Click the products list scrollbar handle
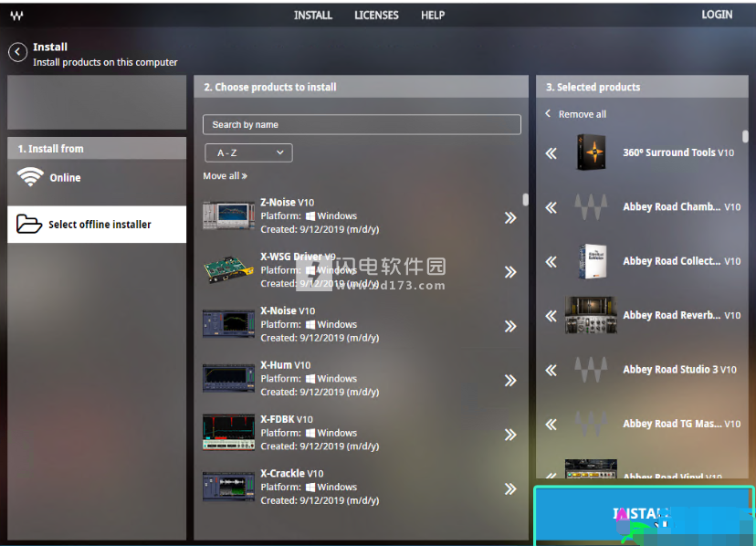The image size is (756, 546). tap(526, 200)
